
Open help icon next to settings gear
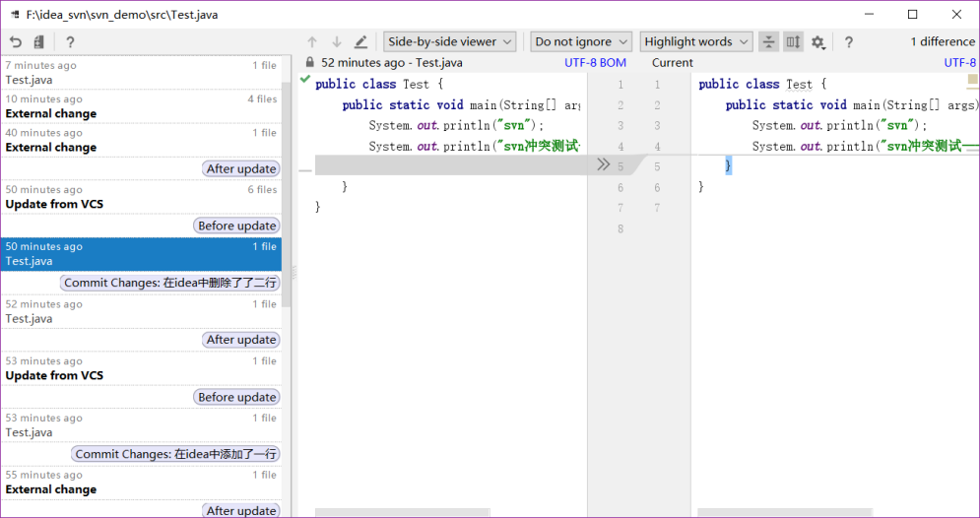pyautogui.click(x=848, y=42)
